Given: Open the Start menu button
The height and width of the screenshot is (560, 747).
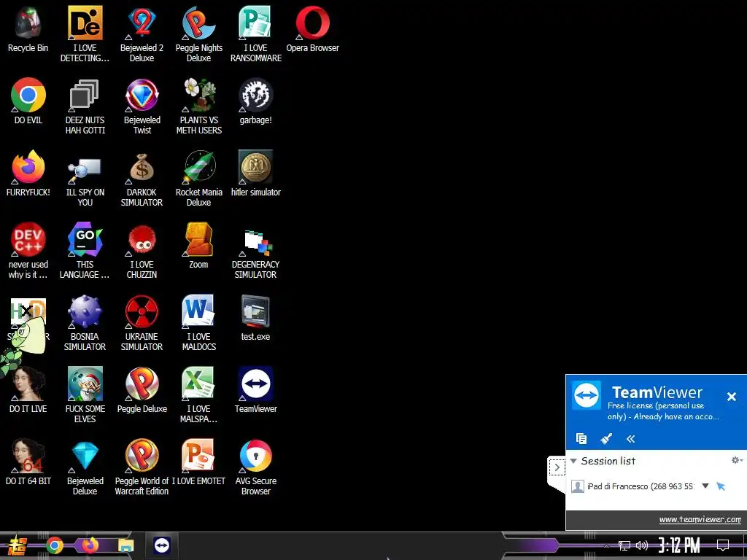Looking at the screenshot, I should pos(17,545).
